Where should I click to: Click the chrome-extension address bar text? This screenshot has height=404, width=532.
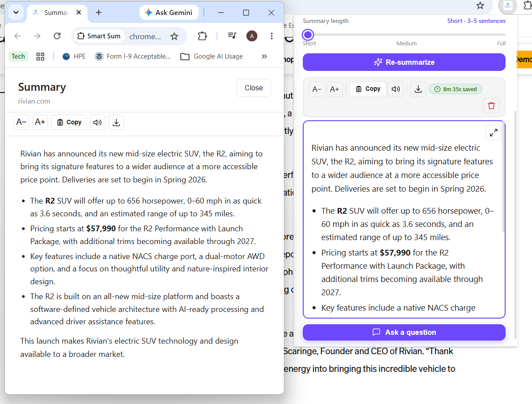pos(145,37)
